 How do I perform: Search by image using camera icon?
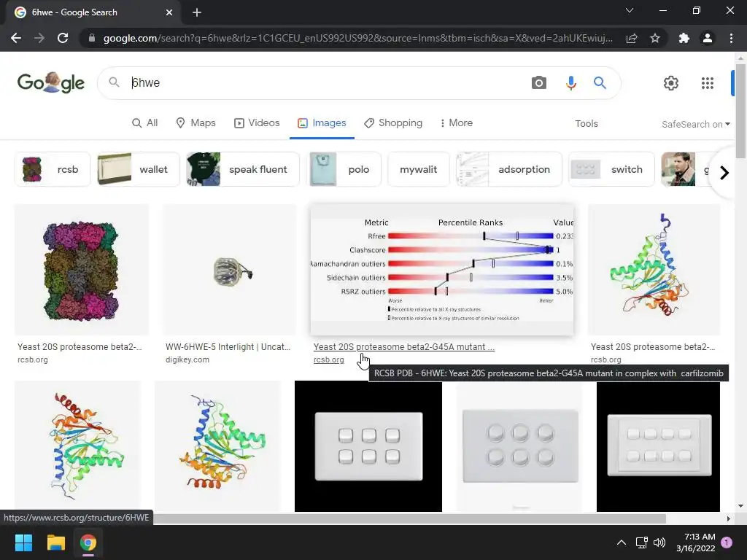click(539, 83)
